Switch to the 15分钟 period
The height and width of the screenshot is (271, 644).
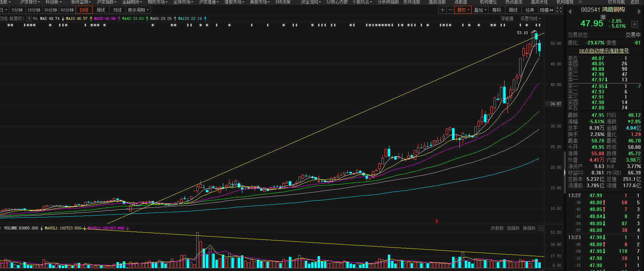34,10
